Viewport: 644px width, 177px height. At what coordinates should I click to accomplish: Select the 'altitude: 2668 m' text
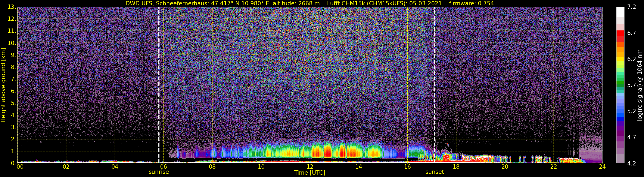pos(296,3)
